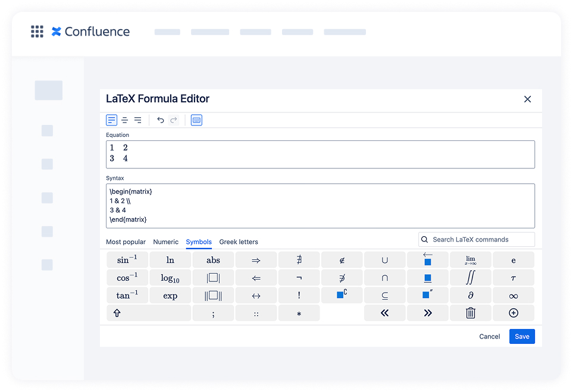
Task: Toggle the virtual keyboard icon
Action: (196, 120)
